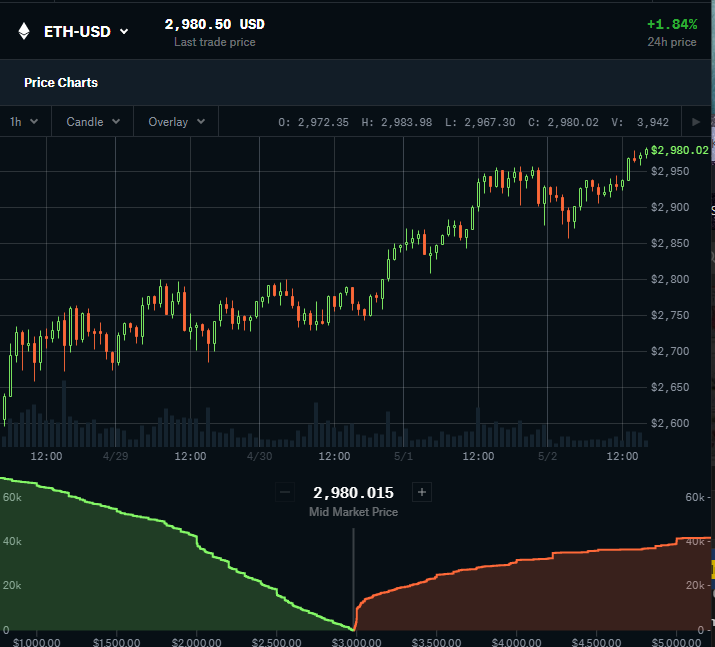This screenshot has width=715, height=647.
Task: Click the 4/30 date axis label
Action: click(259, 456)
